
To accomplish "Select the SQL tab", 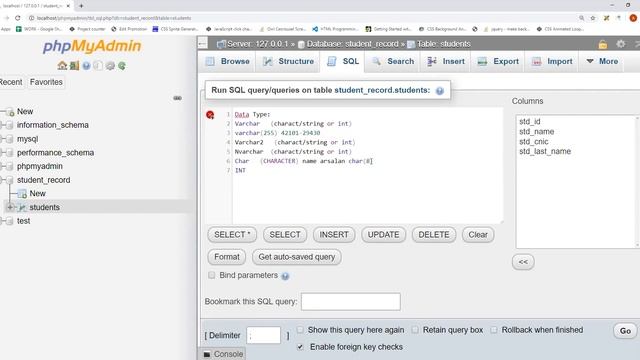I will (342, 62).
